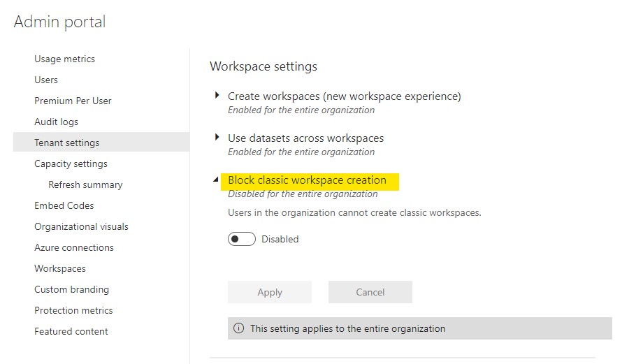Open Workspaces admin page
The height and width of the screenshot is (364, 643).
(x=60, y=268)
